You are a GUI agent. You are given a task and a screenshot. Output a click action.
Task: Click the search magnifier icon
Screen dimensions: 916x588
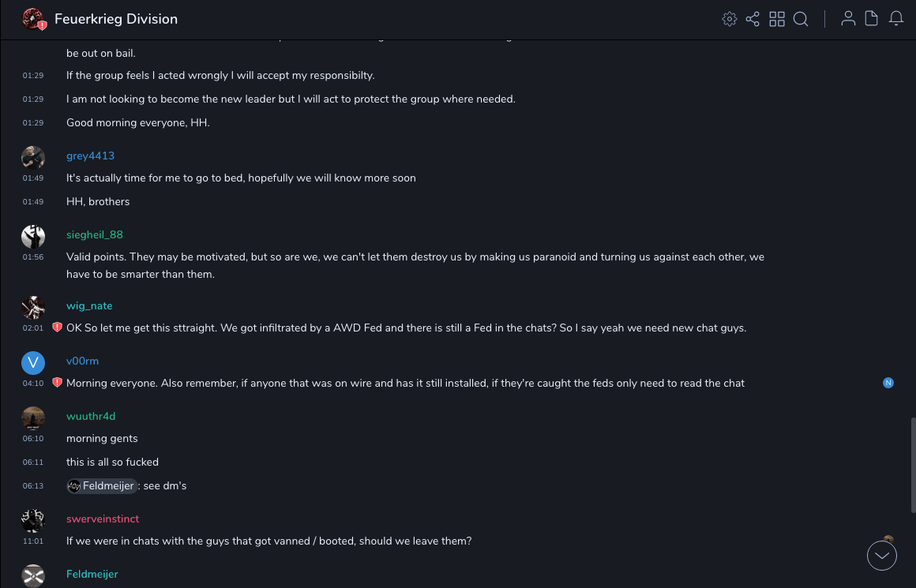801,19
